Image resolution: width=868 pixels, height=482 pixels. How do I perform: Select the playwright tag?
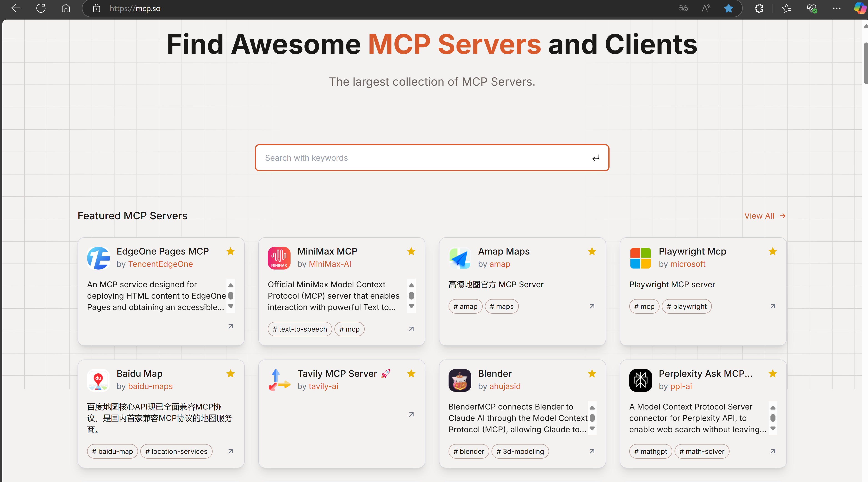pyautogui.click(x=687, y=307)
